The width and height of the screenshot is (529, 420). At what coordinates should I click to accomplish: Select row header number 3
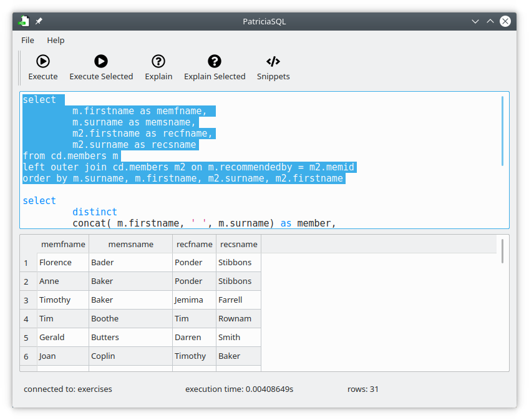pyautogui.click(x=26, y=300)
